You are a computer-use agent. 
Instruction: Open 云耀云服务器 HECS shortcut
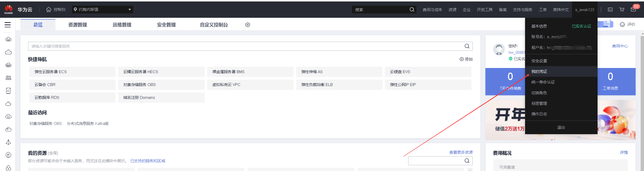pyautogui.click(x=161, y=72)
